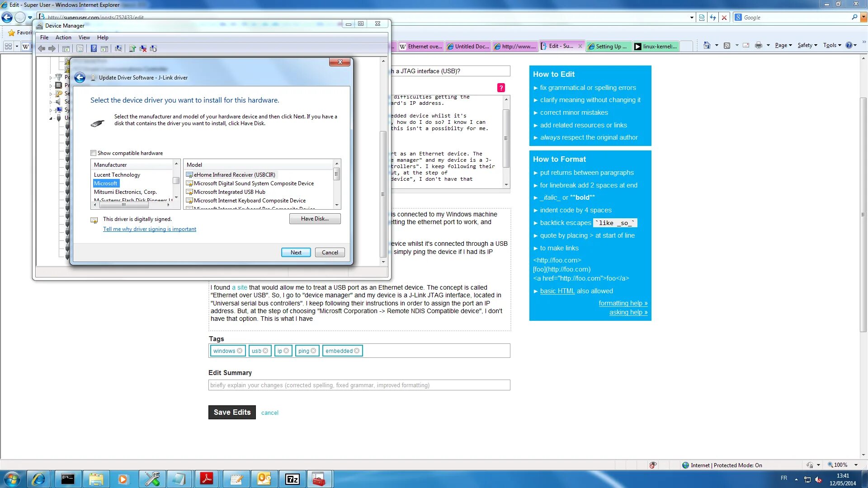
Task: Click the search magnifier in Google box
Action: tap(854, 17)
